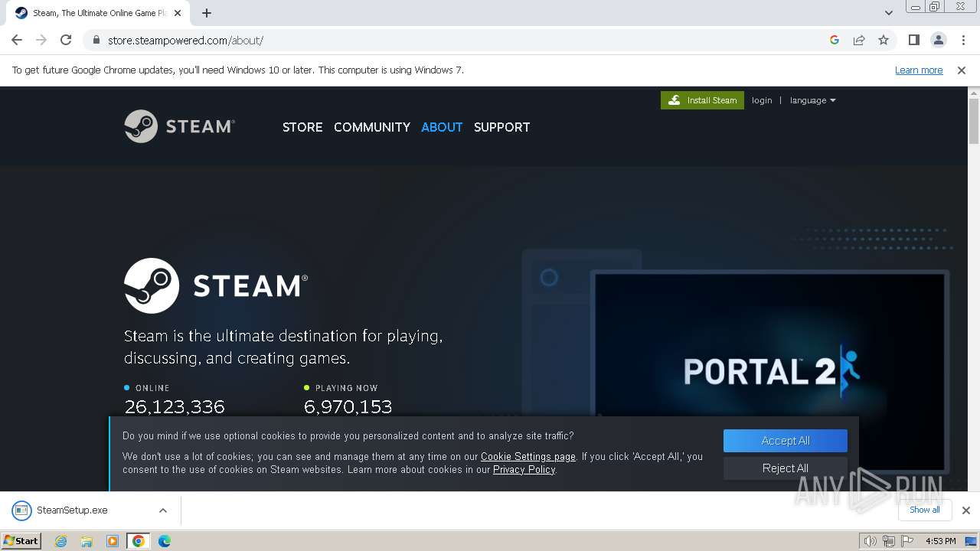Switch to Chrome taskbar icon
This screenshot has width=980, height=551.
139,541
